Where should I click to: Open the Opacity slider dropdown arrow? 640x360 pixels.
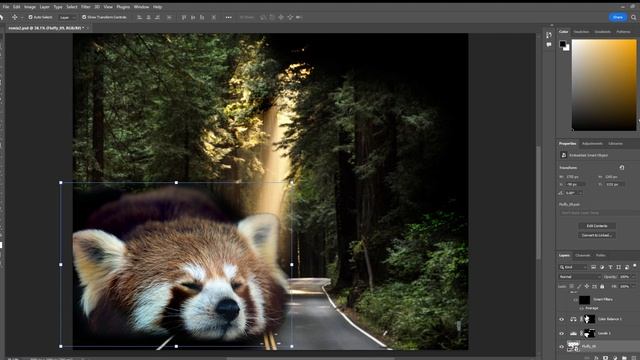coord(633,277)
